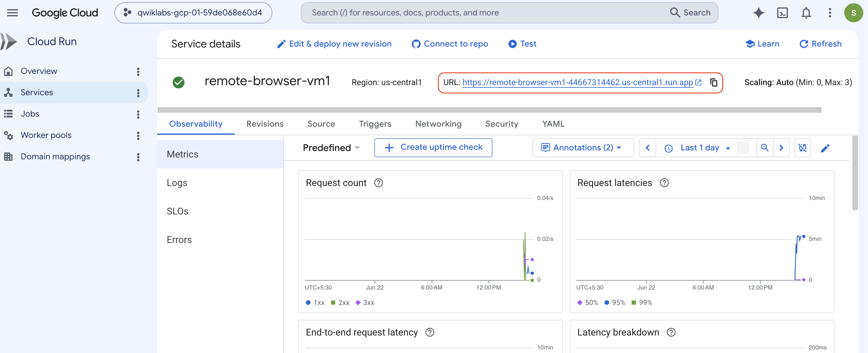Screen dimensions: 868x353
Task: Toggle the 2xx legend series
Action: (x=340, y=303)
